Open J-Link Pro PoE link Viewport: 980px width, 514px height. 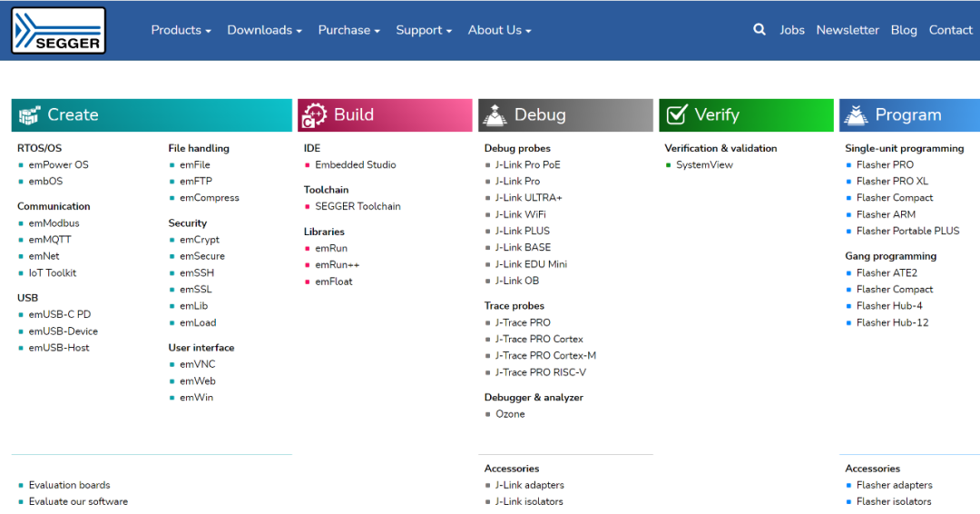[527, 164]
